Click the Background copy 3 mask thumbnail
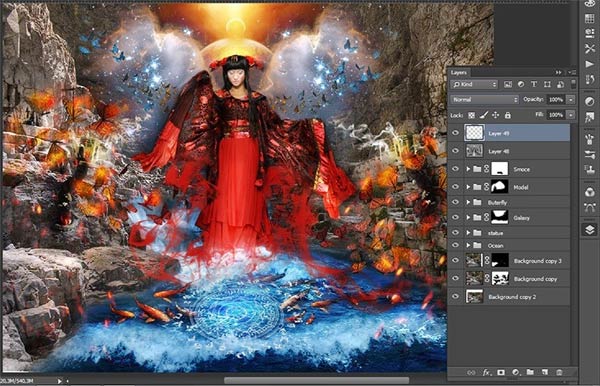The height and width of the screenshot is (386, 600). 500,261
